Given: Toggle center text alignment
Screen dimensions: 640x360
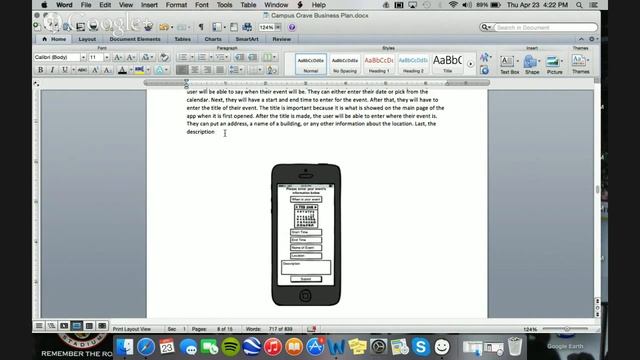Looking at the screenshot, I should pyautogui.click(x=195, y=70).
